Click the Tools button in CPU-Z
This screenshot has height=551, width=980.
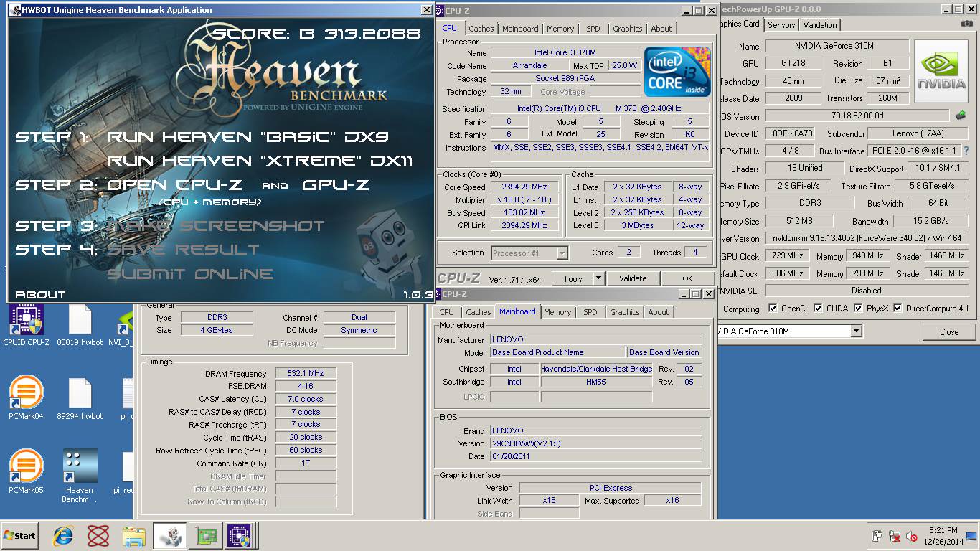pos(573,278)
